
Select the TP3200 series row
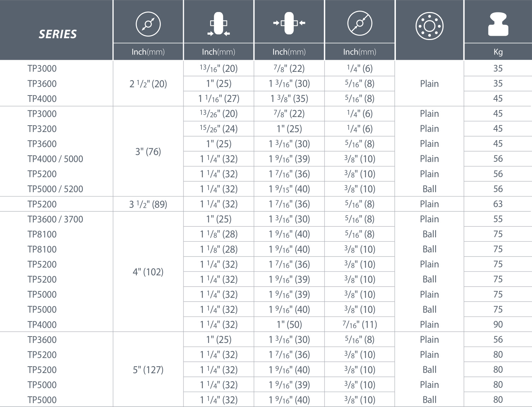42,129
